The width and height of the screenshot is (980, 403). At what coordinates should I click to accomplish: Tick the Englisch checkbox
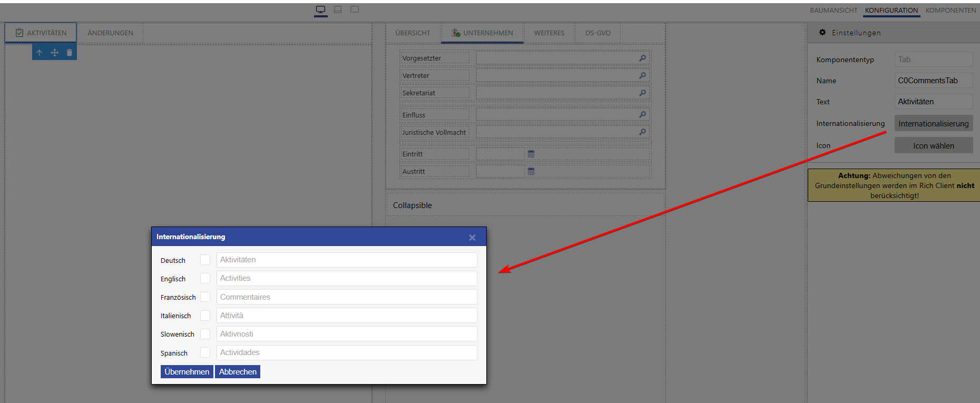205,278
